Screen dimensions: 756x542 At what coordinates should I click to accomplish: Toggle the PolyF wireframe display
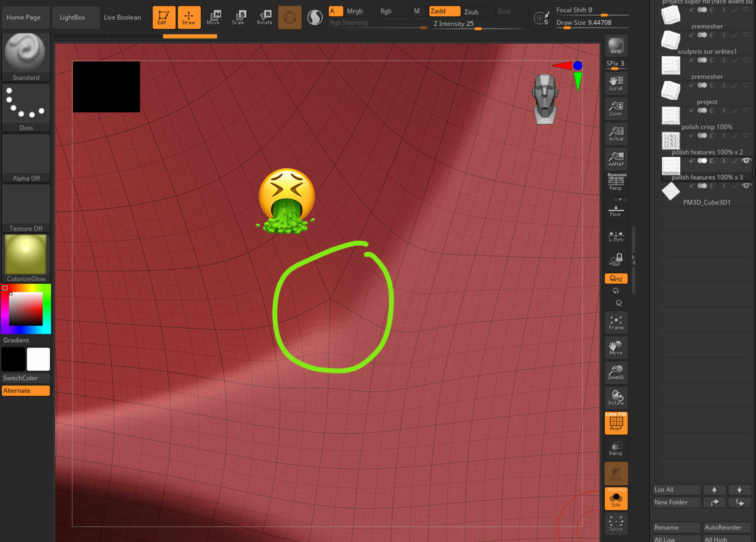click(x=616, y=423)
